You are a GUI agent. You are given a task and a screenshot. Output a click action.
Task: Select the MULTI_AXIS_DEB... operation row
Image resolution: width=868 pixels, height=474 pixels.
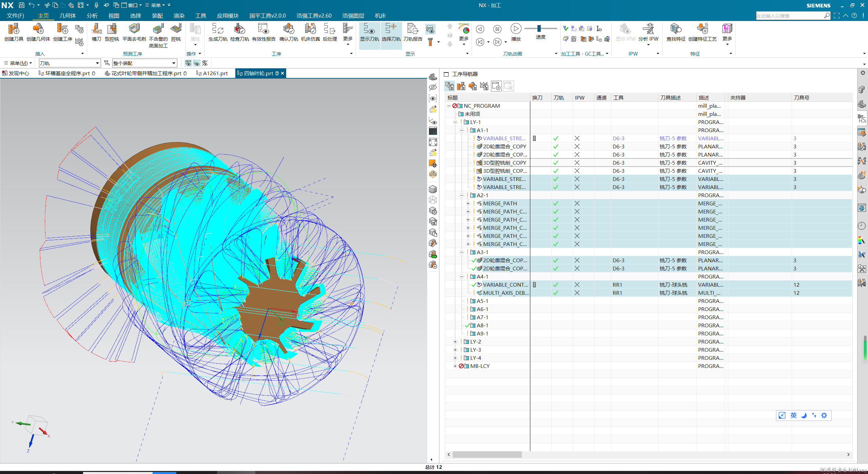(648, 293)
